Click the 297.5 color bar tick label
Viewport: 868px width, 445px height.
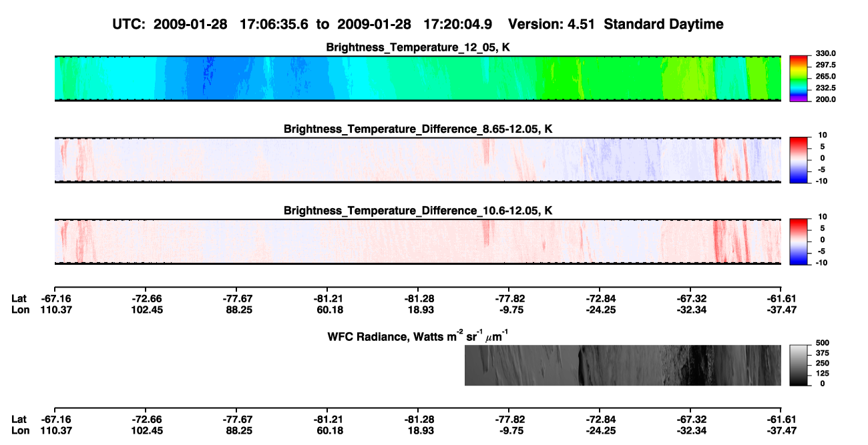(827, 65)
